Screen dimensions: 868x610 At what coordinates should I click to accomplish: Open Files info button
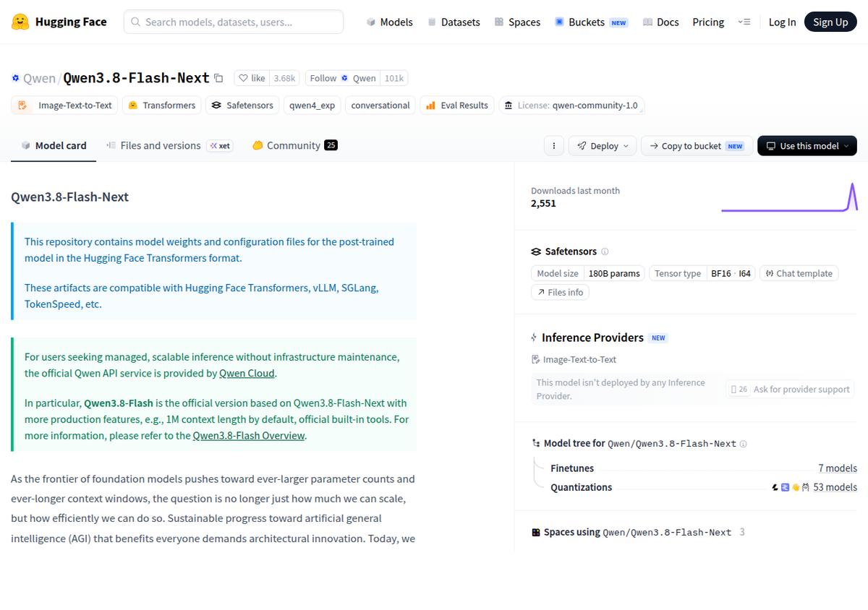[x=560, y=293]
